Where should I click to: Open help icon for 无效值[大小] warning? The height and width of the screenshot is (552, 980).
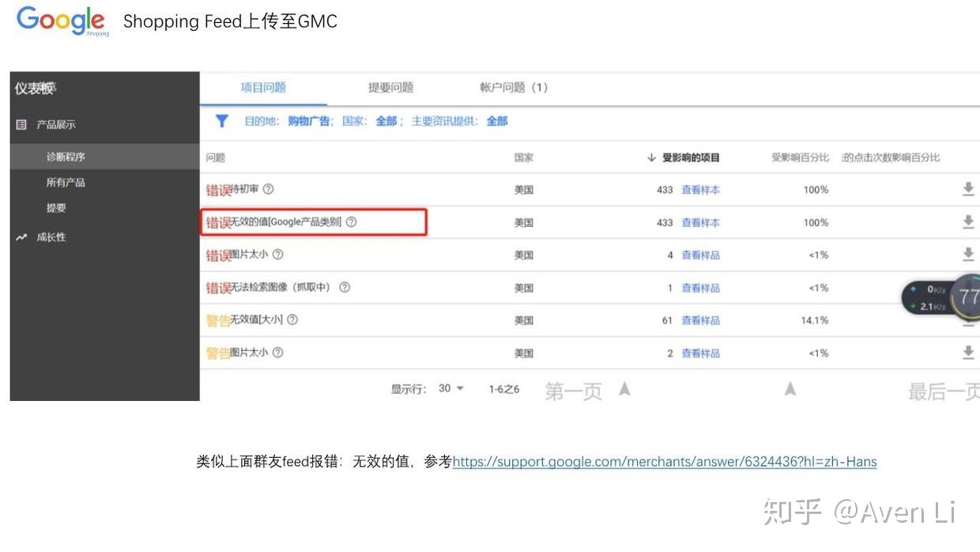292,319
